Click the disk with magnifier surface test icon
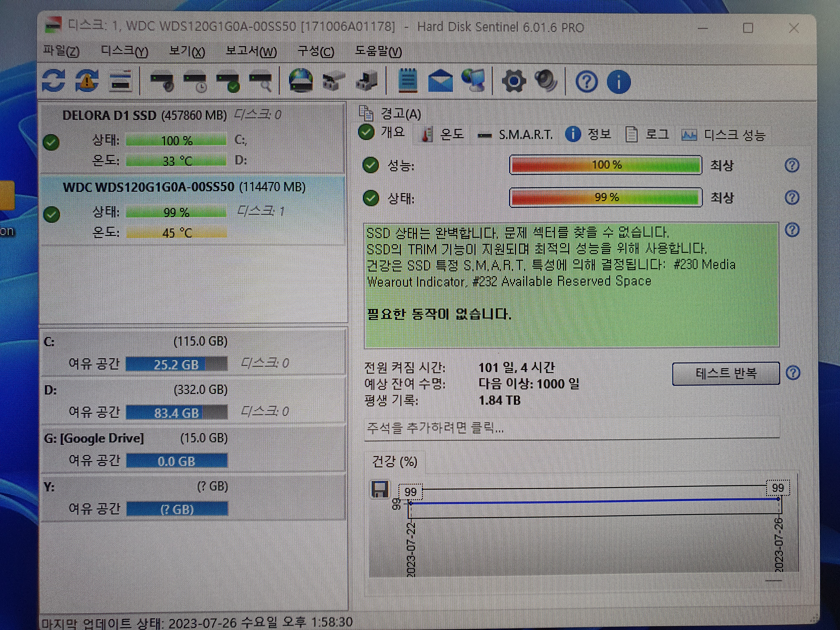This screenshot has width=840, height=630. pyautogui.click(x=261, y=82)
